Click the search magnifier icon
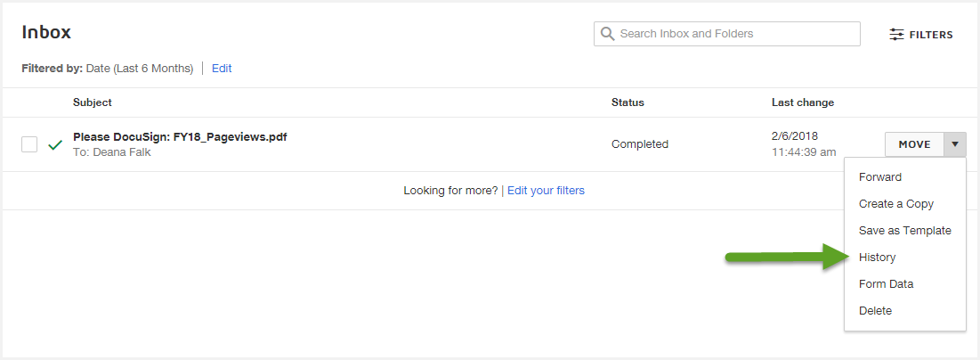The height and width of the screenshot is (360, 980). click(608, 34)
